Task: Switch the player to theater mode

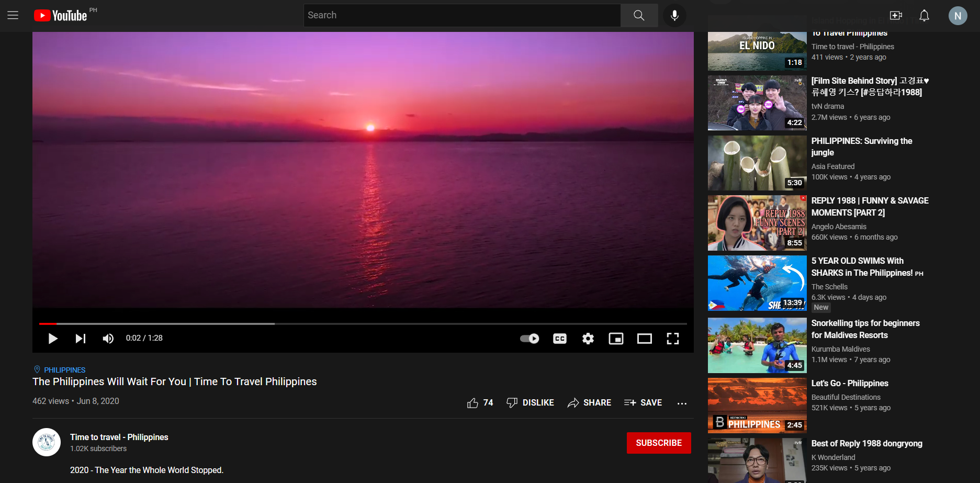Action: (644, 339)
